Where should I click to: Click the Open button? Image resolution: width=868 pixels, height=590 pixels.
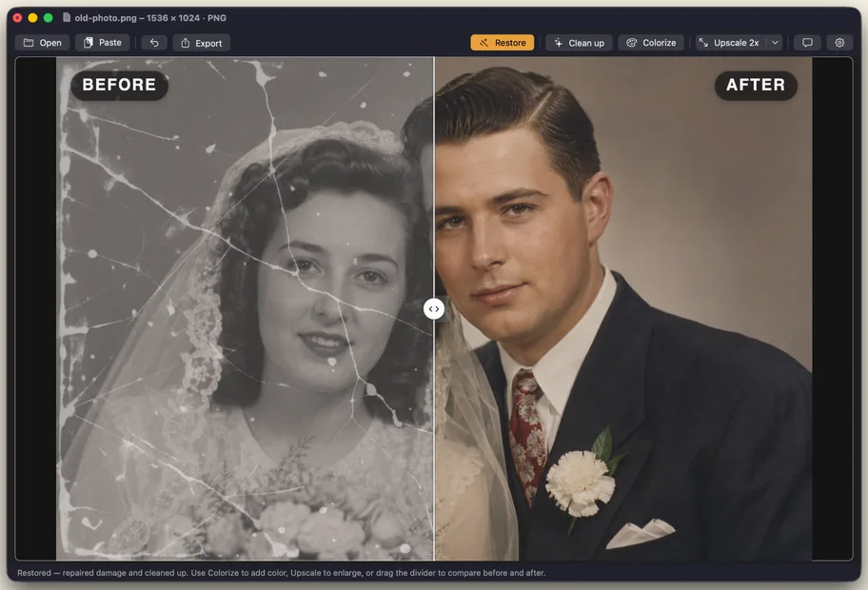pyautogui.click(x=43, y=43)
